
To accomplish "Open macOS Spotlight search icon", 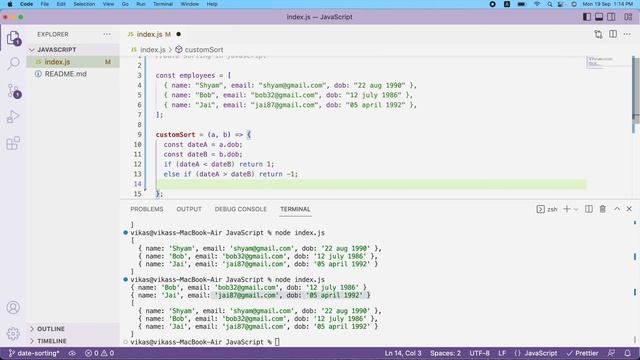I will [549, 4].
